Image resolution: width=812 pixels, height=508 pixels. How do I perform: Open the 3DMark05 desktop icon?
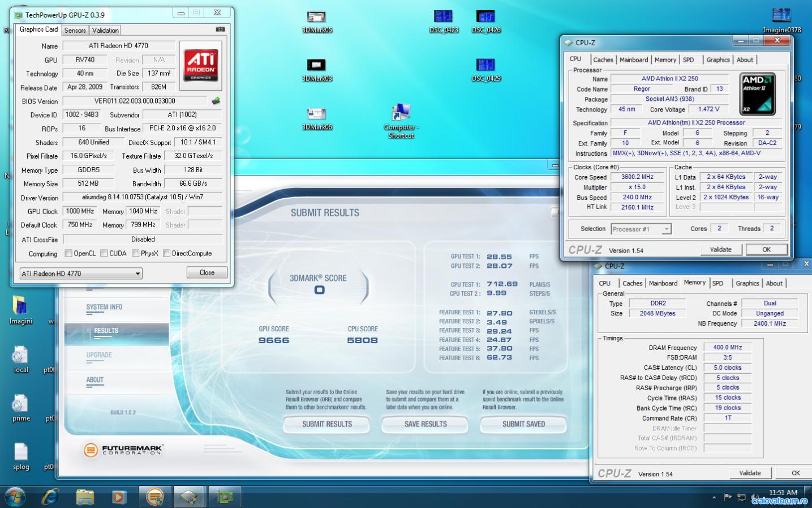[317, 22]
